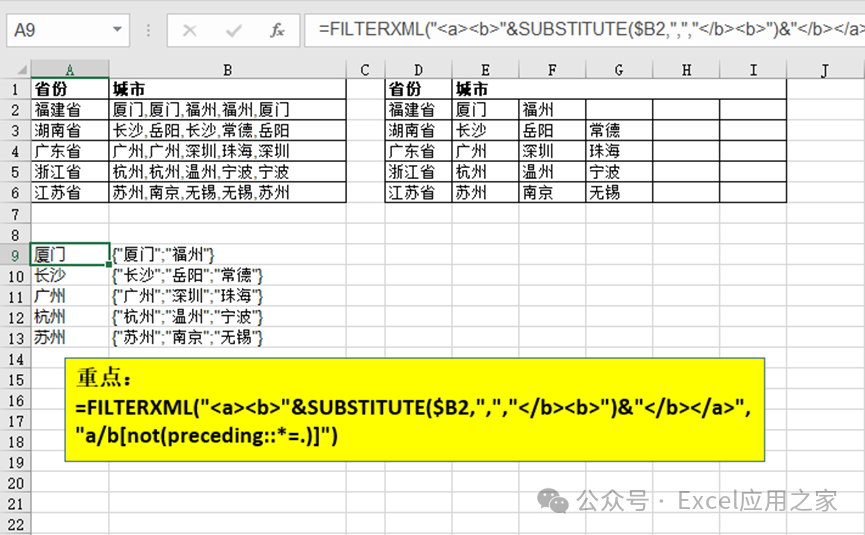Image resolution: width=865 pixels, height=535 pixels.
Task: Click cell B12 {"杭州";"温州";"宁波"}
Action: [x=227, y=317]
